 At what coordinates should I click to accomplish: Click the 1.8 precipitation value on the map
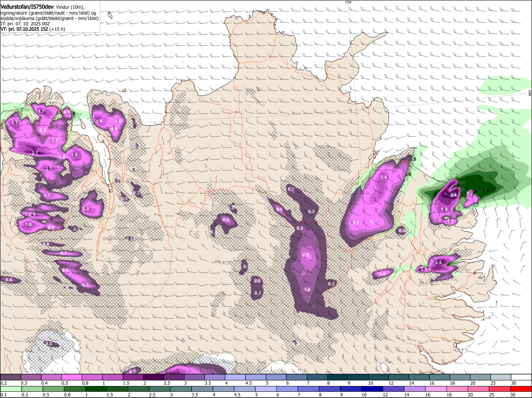point(74,155)
